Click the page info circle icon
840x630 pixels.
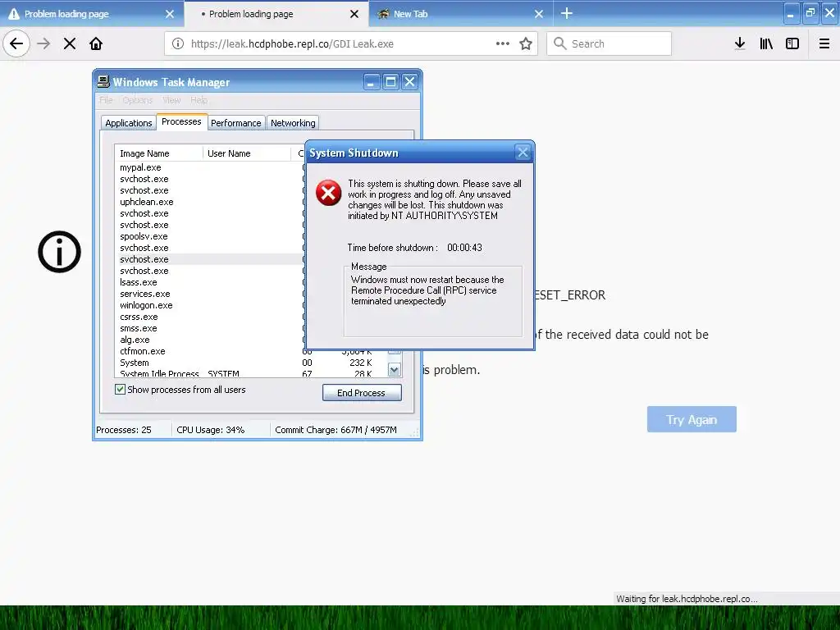59,252
